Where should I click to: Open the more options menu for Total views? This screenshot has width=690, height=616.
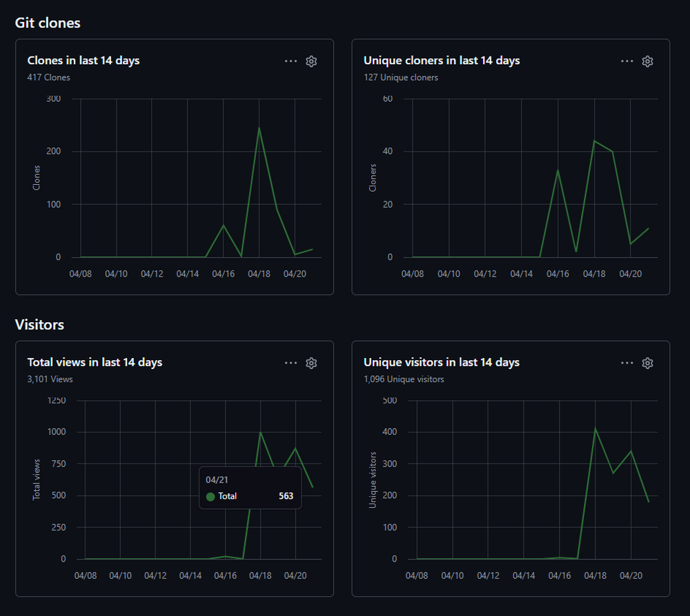point(291,363)
